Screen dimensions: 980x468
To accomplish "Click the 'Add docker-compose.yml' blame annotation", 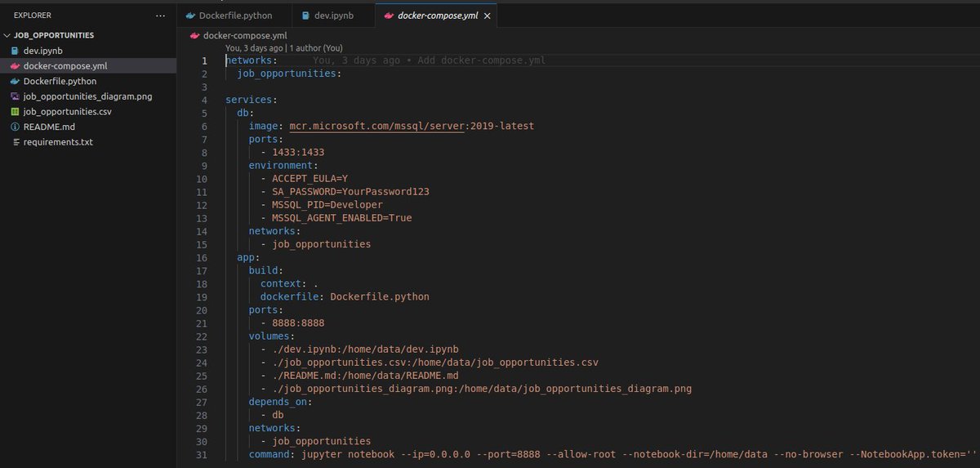I will 483,60.
